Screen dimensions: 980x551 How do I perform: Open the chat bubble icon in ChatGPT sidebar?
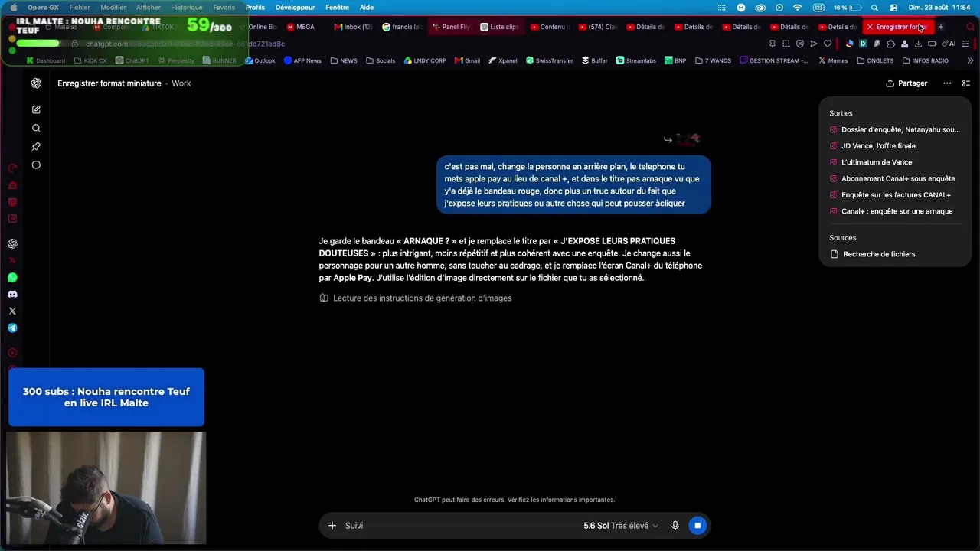[x=36, y=165]
